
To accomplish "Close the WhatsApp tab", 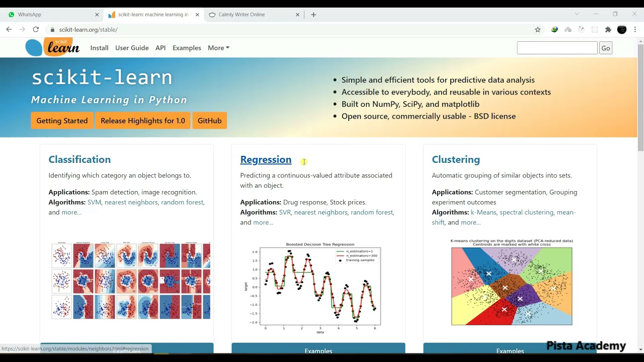I will [x=97, y=15].
